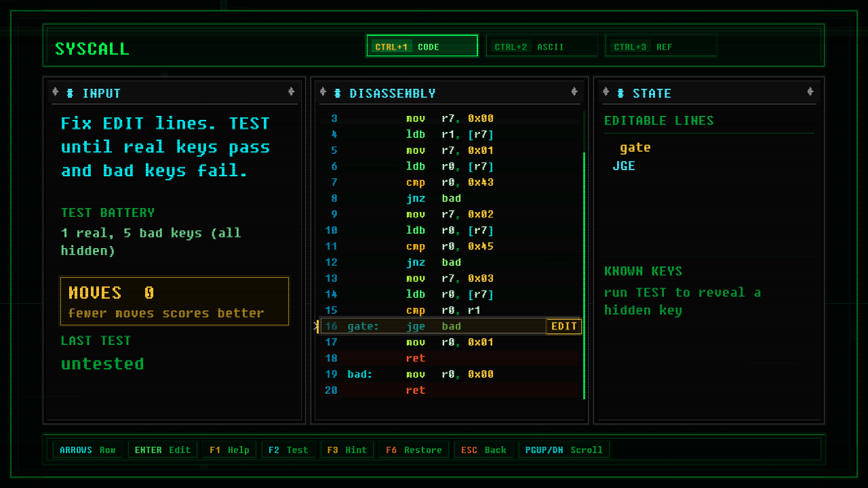
Task: Click the cyan grip icon beside INPUT
Action: point(70,93)
